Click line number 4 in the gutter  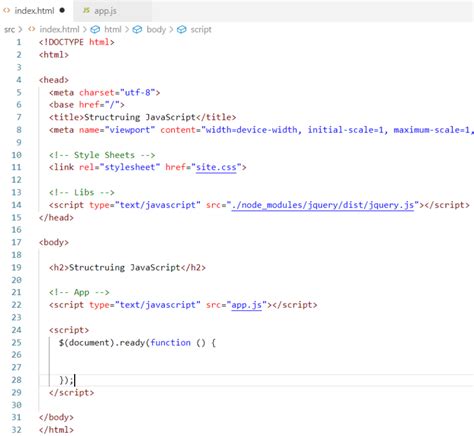[19, 80]
